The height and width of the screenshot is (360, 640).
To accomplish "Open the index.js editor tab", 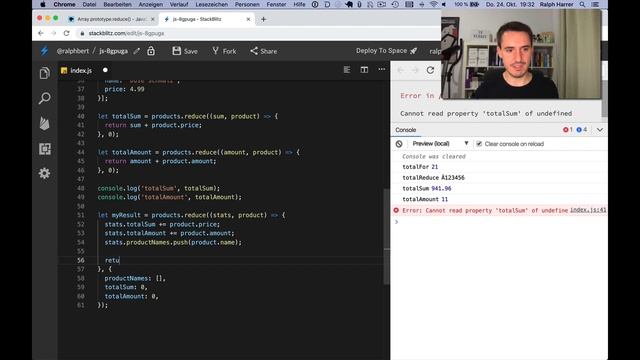I will point(81,71).
